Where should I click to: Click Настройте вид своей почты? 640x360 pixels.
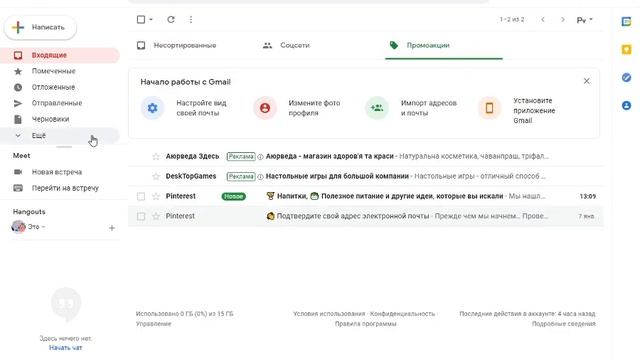201,108
